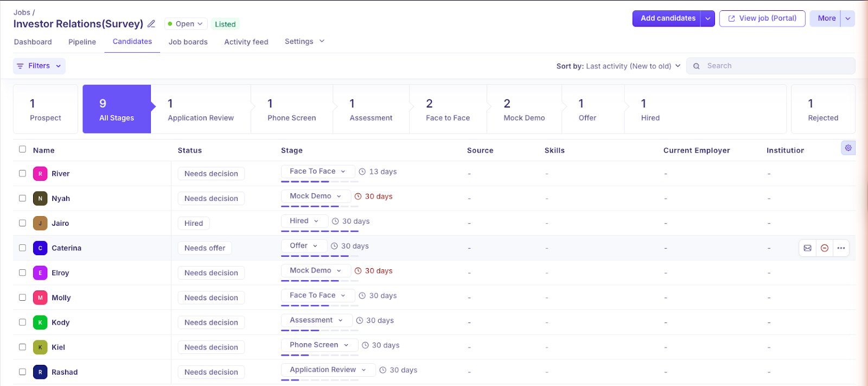
Task: Click Caterina's blue avatar icon
Action: pos(40,248)
